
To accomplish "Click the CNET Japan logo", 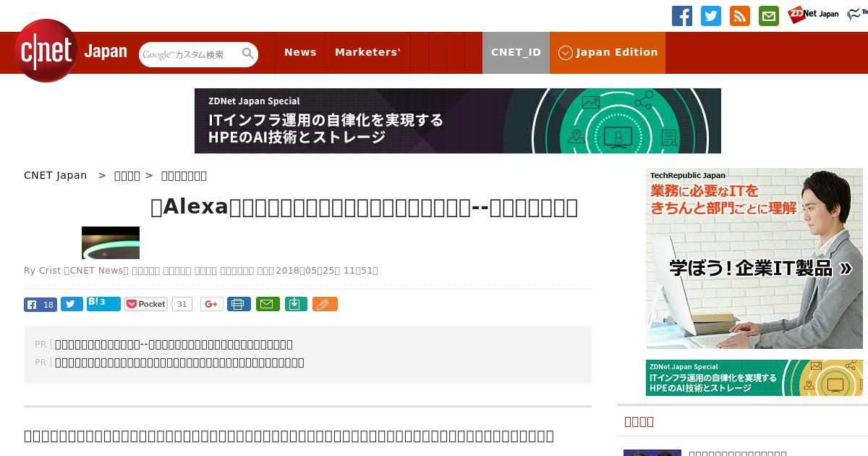I will point(71,51).
